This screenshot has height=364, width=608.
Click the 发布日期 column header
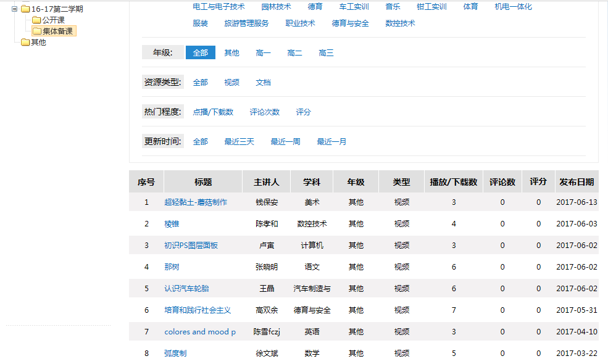pyautogui.click(x=577, y=182)
